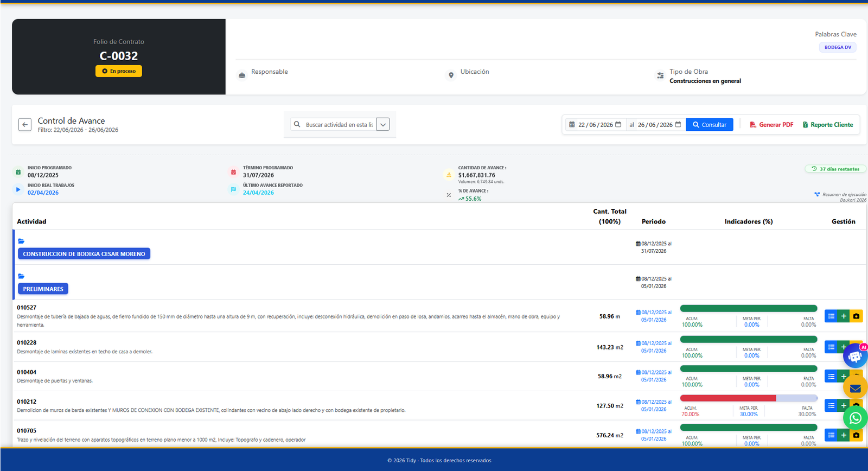Open start date picker 22/06/2026
Image resolution: width=868 pixels, height=471 pixels.
[x=596, y=125]
